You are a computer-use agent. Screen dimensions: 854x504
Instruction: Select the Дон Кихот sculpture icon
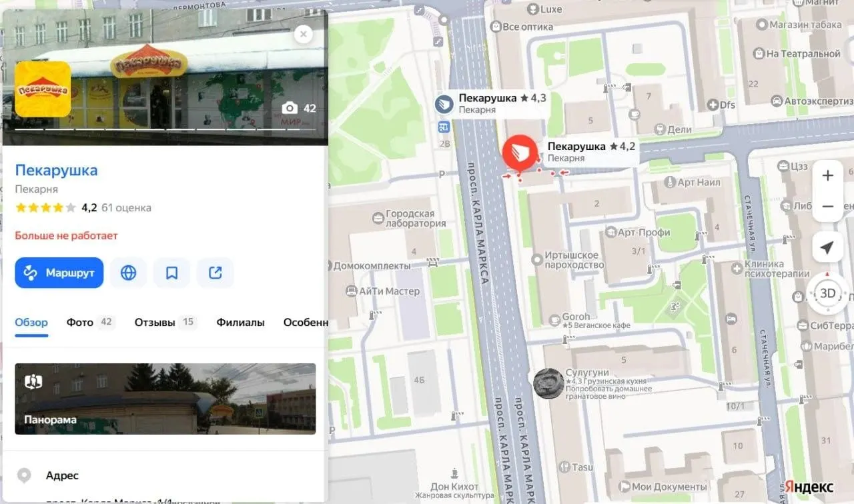click(x=454, y=474)
